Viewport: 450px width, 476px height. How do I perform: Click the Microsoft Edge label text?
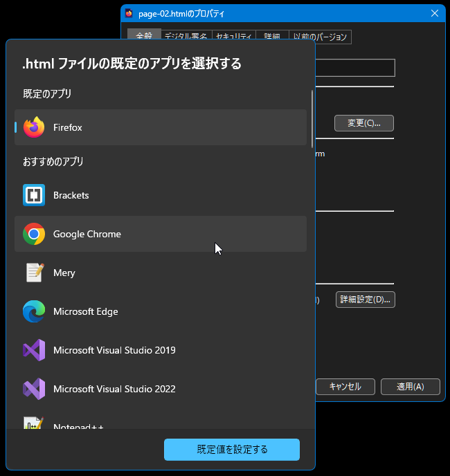[x=86, y=312]
